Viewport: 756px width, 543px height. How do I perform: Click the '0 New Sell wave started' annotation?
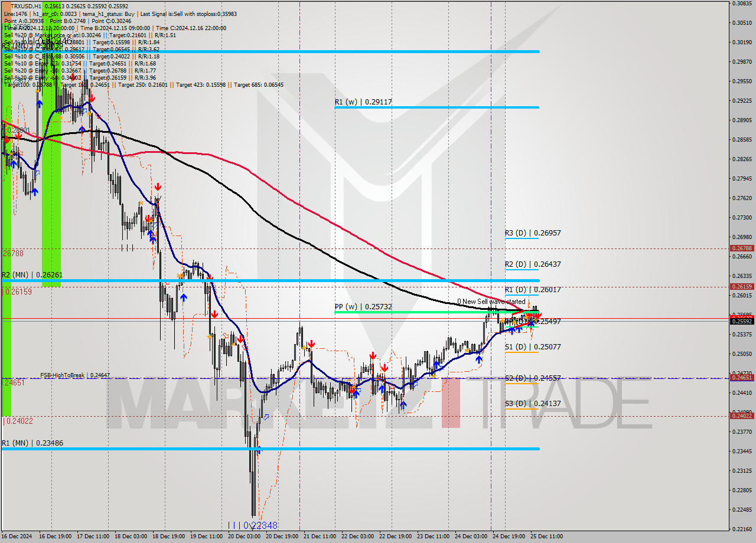click(491, 302)
